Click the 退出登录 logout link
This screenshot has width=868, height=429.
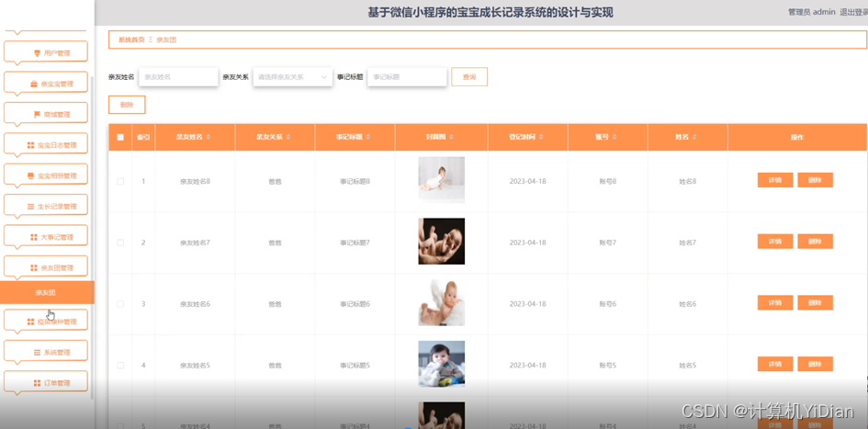[x=853, y=12]
